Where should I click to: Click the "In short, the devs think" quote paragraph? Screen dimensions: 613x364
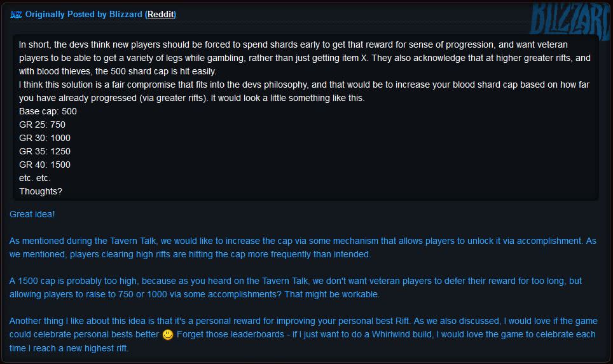[x=305, y=58]
